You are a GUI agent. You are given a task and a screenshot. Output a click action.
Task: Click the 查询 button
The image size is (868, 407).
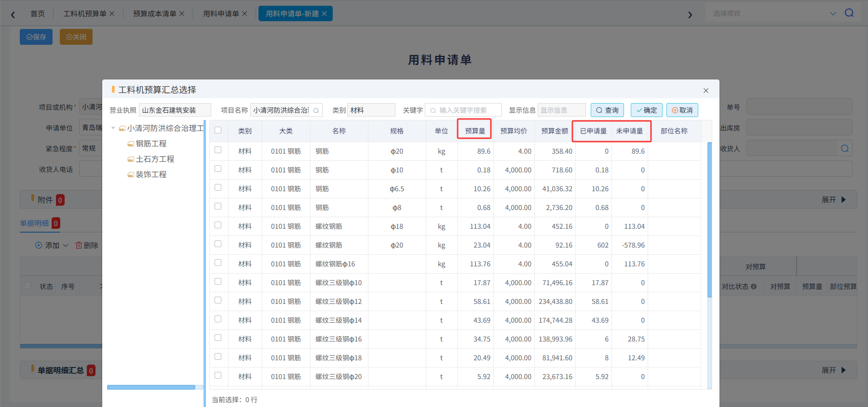[x=608, y=110]
